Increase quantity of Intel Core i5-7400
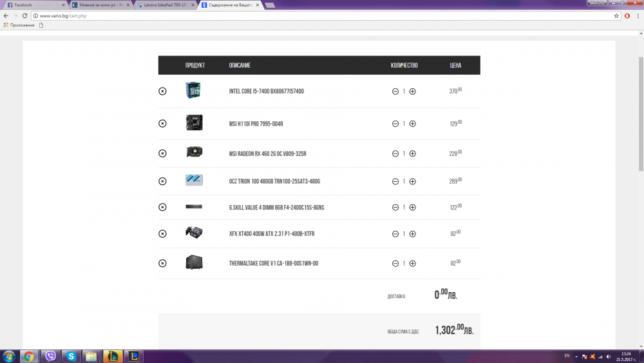 (x=412, y=92)
